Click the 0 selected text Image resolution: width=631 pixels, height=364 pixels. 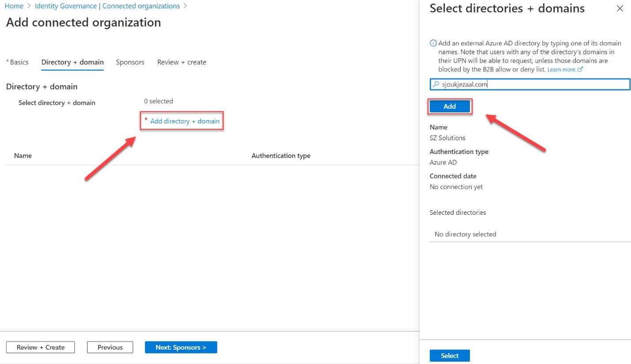click(158, 101)
